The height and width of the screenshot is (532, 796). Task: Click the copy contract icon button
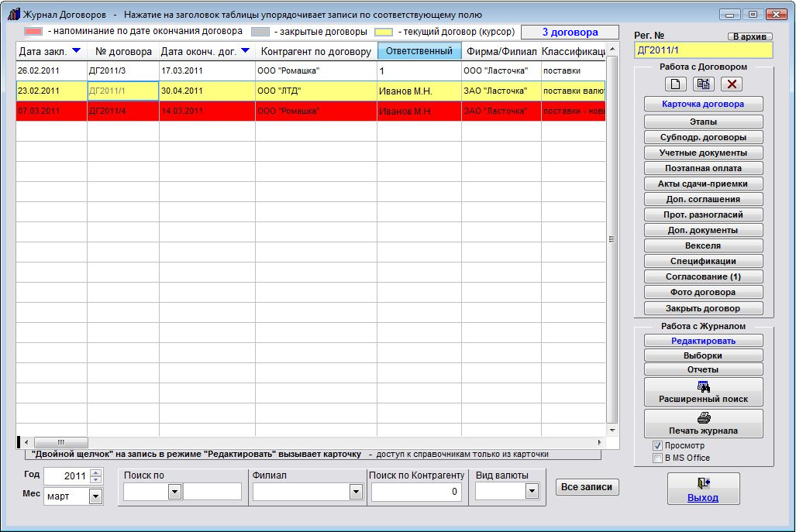coord(704,84)
